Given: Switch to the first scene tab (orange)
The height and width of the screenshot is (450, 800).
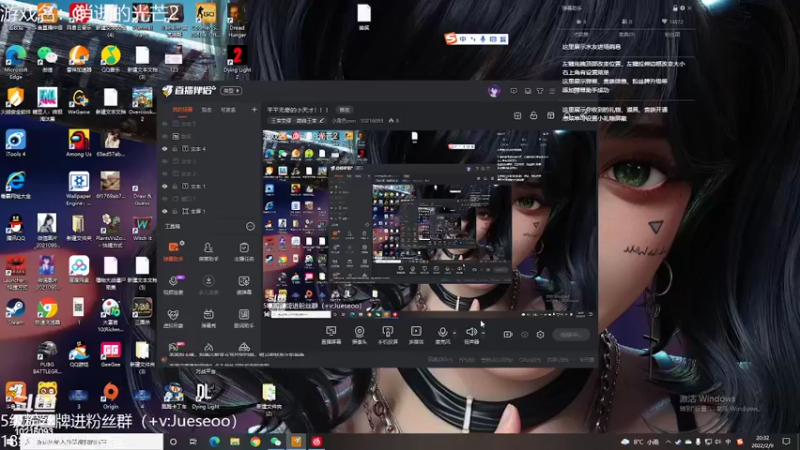Looking at the screenshot, I should (182, 110).
